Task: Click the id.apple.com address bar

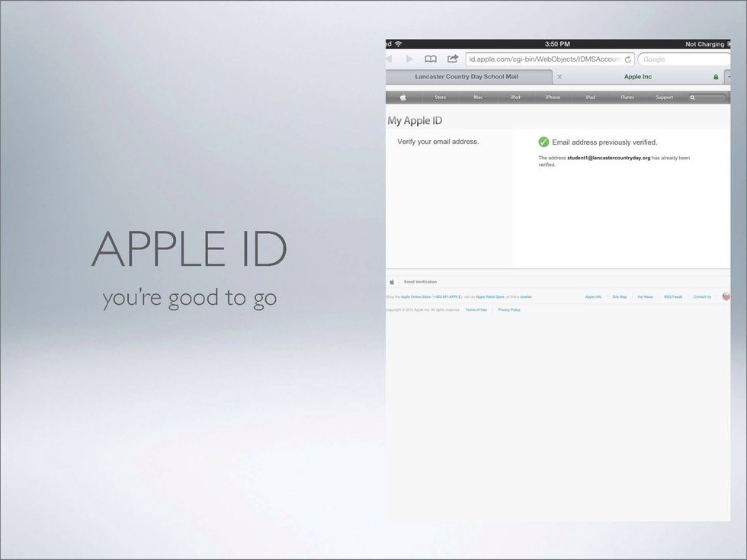Action: click(x=550, y=59)
